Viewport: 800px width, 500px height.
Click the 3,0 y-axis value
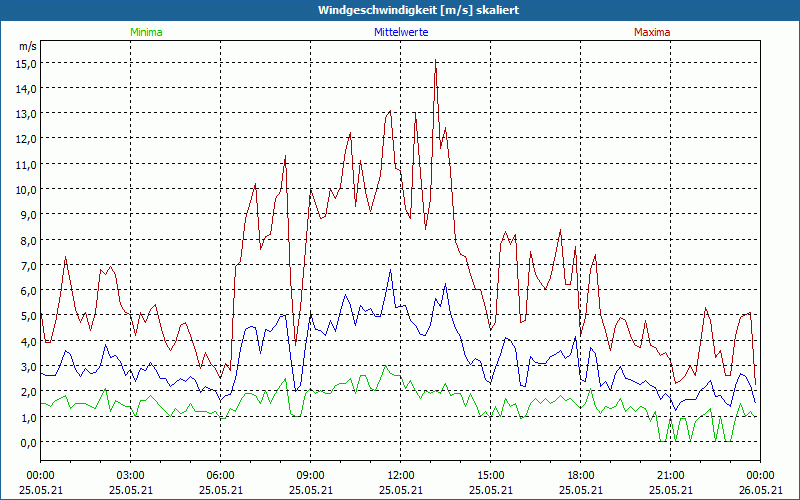click(x=29, y=366)
